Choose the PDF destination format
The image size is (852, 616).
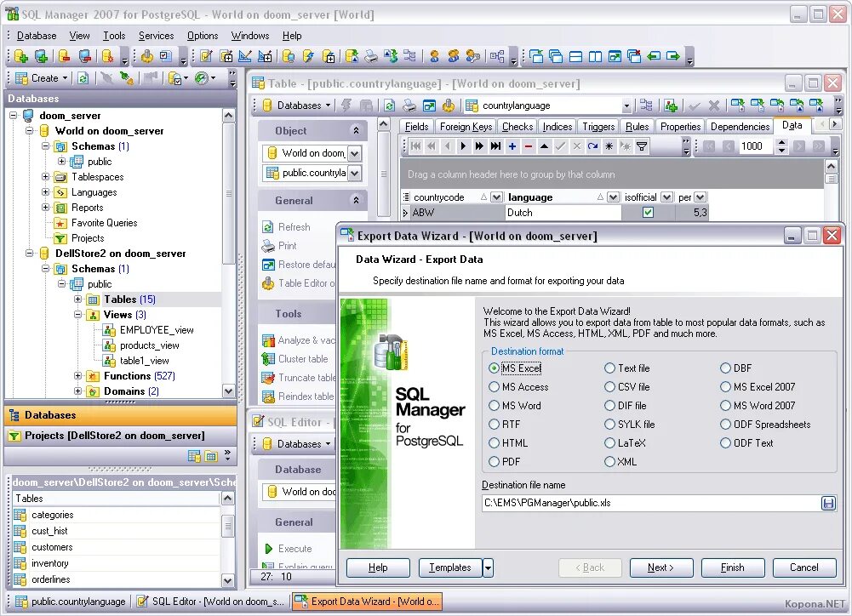click(x=504, y=462)
